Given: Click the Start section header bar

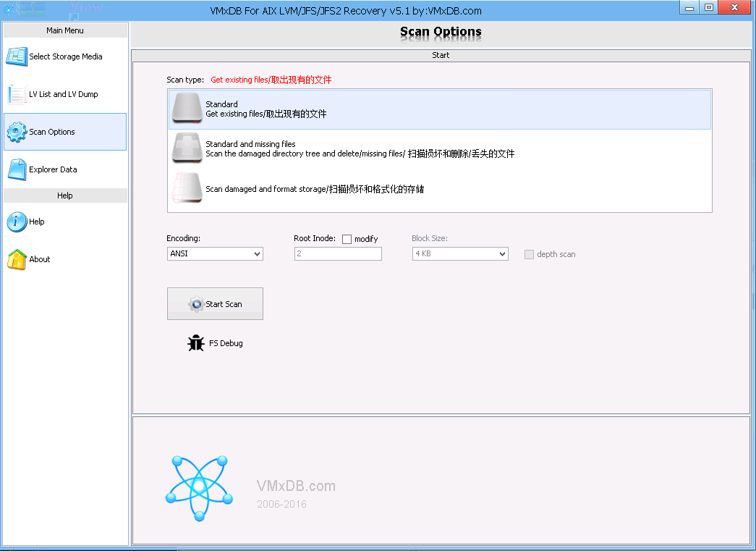Looking at the screenshot, I should 441,56.
